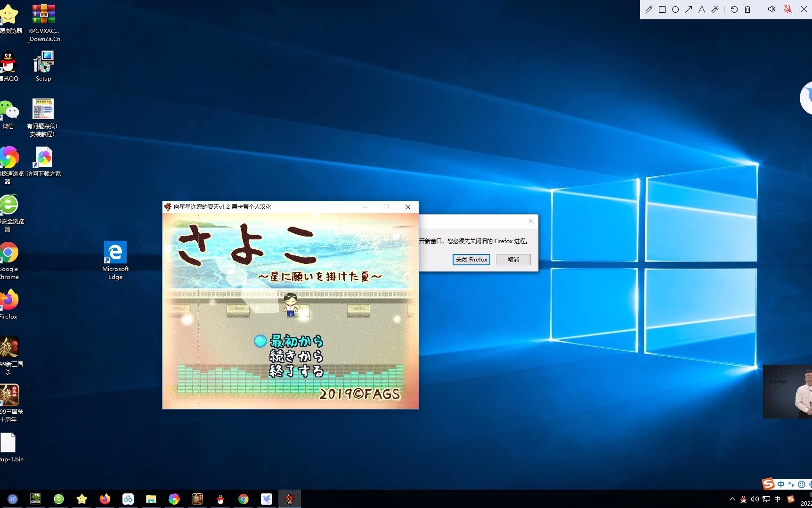The image size is (812, 508).
Task: Toggle punctuation mode on Sogou IME bar
Action: click(x=791, y=484)
